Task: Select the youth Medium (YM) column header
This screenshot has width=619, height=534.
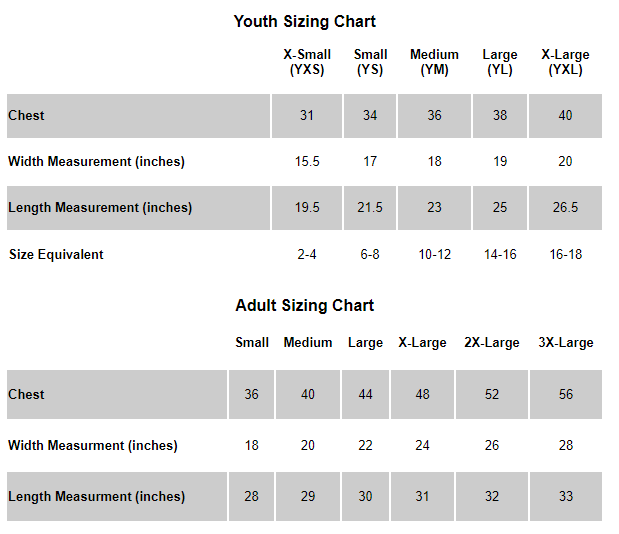Action: (434, 62)
